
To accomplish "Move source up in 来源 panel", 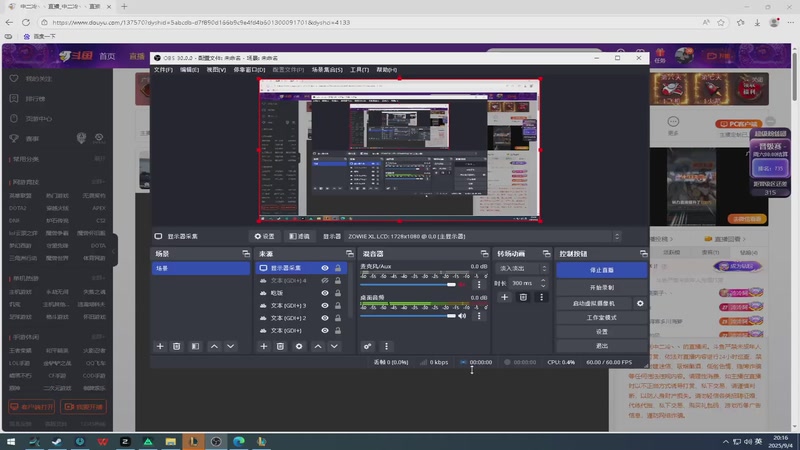I will click(318, 346).
